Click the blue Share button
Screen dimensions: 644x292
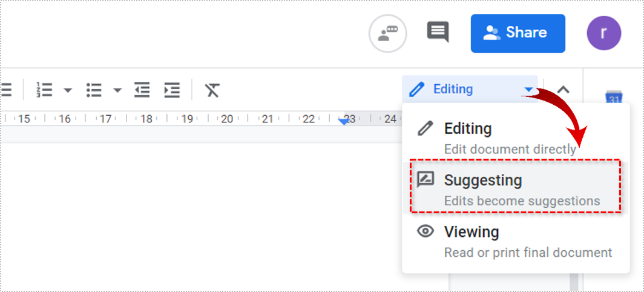pos(517,33)
